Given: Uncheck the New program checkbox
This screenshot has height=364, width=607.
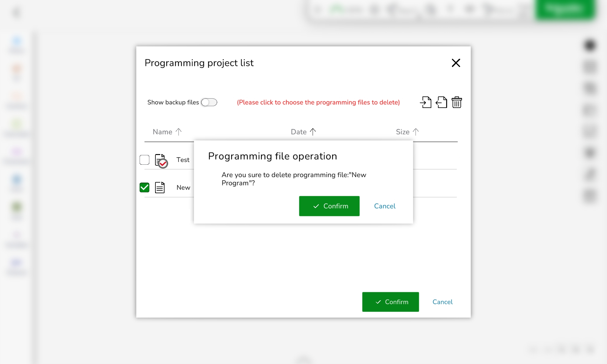Looking at the screenshot, I should pyautogui.click(x=144, y=187).
